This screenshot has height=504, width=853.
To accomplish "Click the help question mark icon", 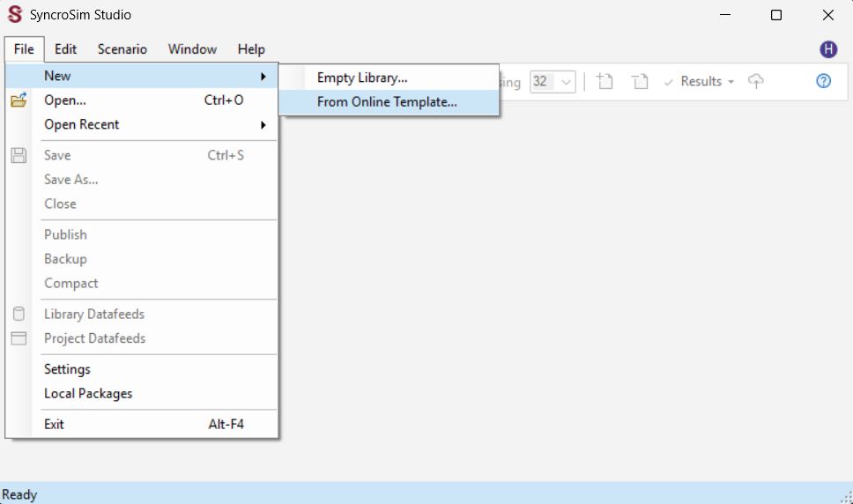I will (823, 81).
